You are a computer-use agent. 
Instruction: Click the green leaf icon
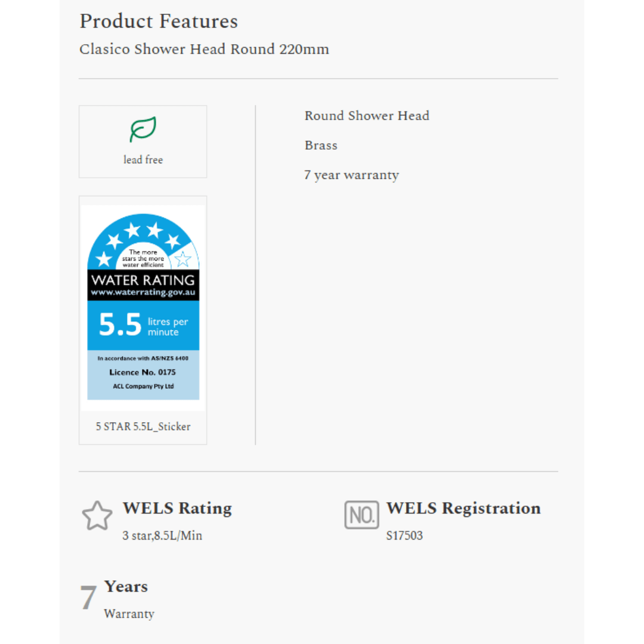(x=143, y=129)
